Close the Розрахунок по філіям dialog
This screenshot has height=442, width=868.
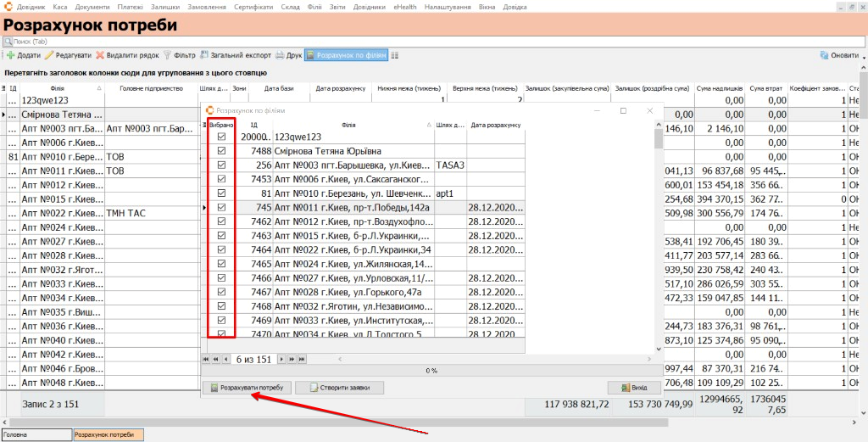(650, 110)
